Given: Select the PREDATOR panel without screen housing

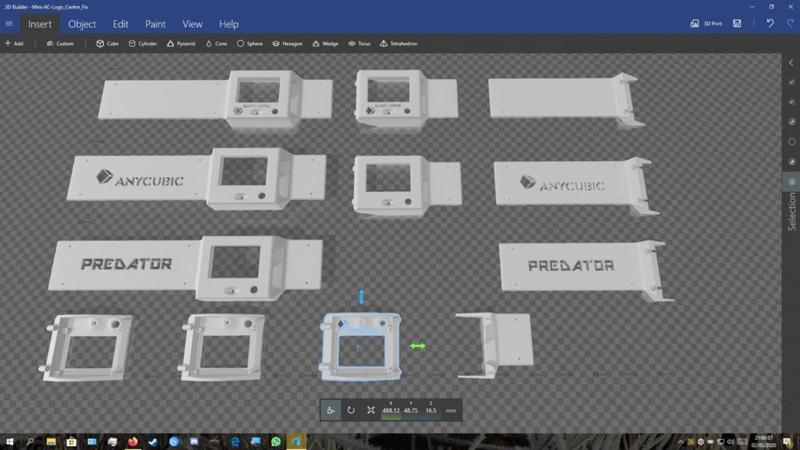Looking at the screenshot, I should pos(585,269).
